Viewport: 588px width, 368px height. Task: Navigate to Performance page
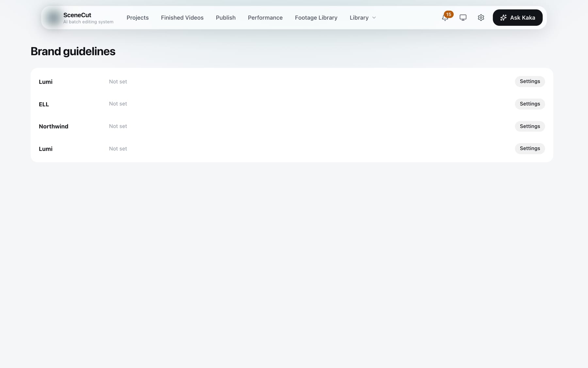tap(265, 18)
